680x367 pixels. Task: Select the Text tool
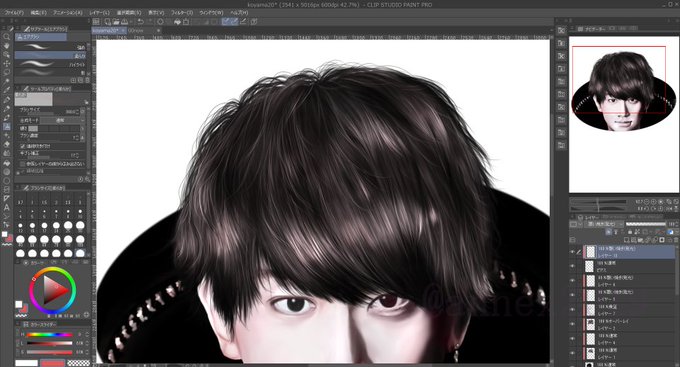click(x=7, y=207)
